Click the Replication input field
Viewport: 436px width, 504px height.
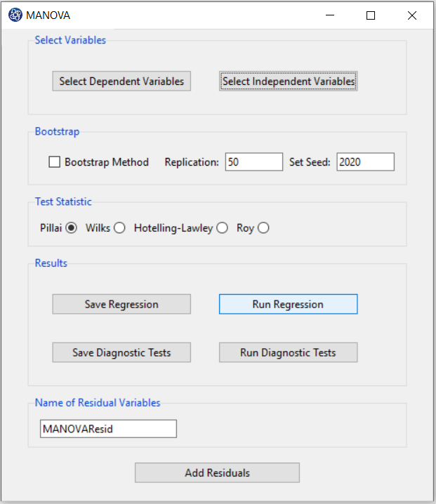(254, 161)
